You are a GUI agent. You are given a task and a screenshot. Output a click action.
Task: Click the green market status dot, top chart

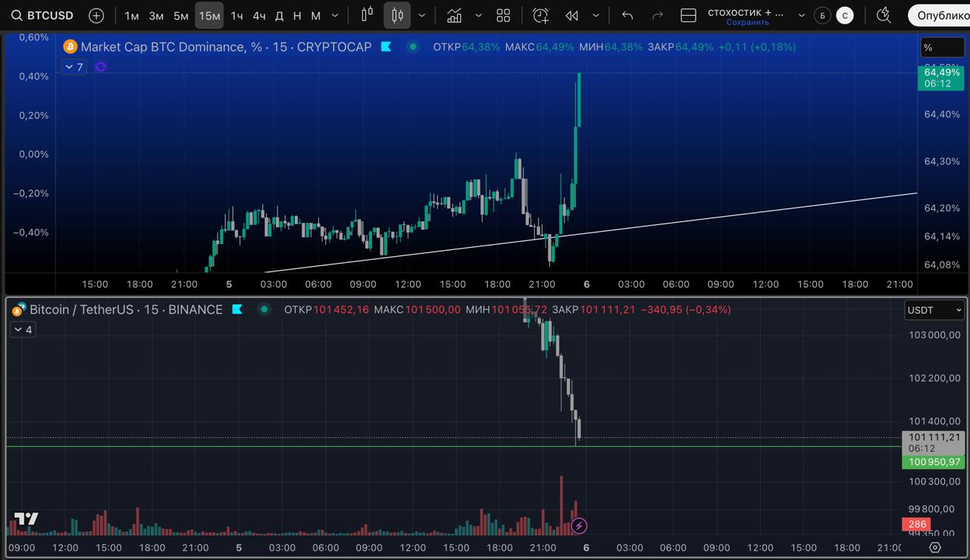tap(413, 46)
